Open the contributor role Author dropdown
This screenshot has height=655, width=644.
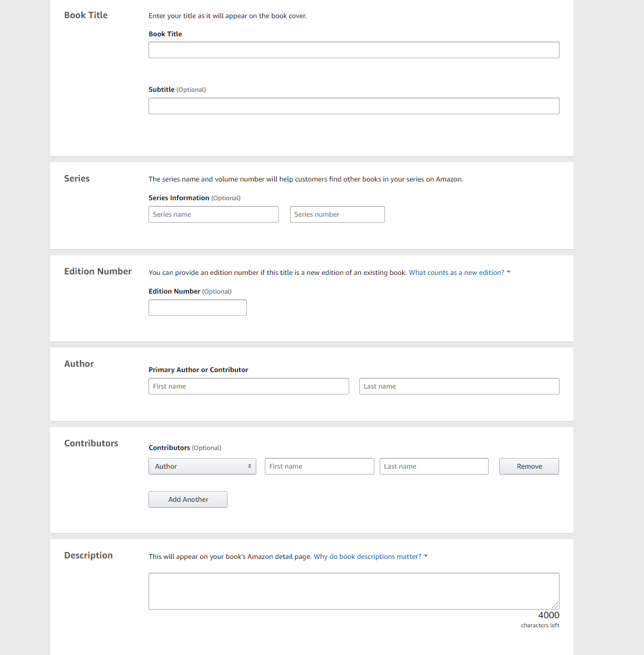(x=202, y=467)
